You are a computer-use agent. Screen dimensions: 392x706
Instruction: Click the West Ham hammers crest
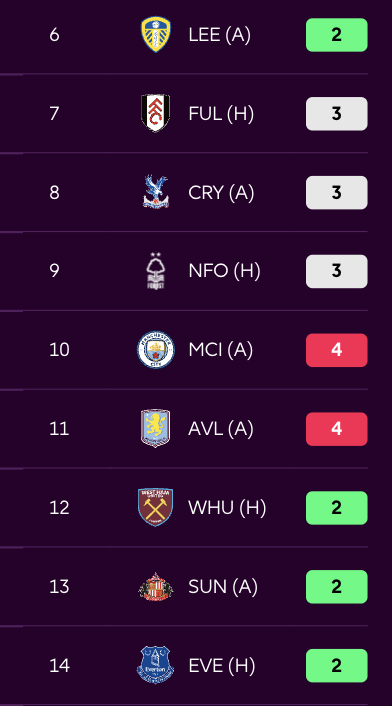156,507
